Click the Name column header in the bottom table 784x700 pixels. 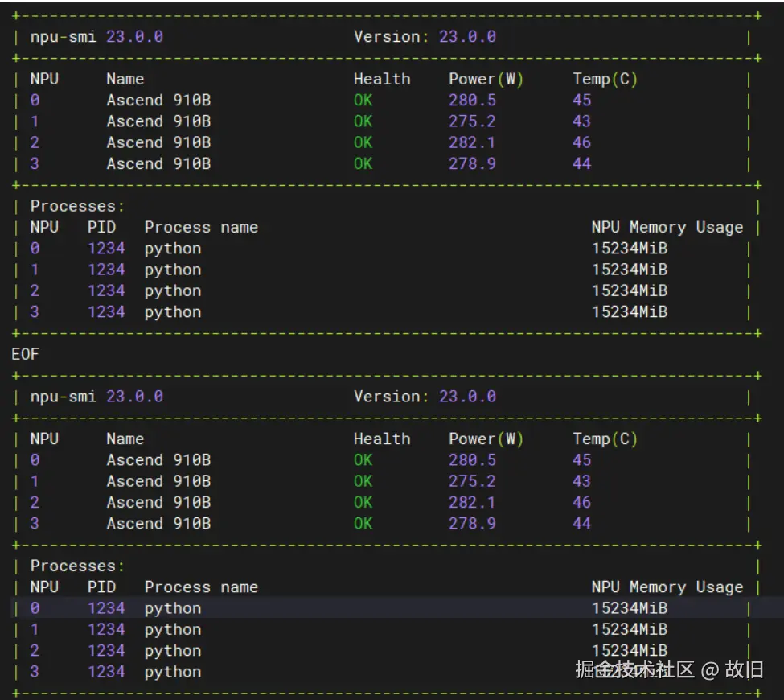click(125, 439)
